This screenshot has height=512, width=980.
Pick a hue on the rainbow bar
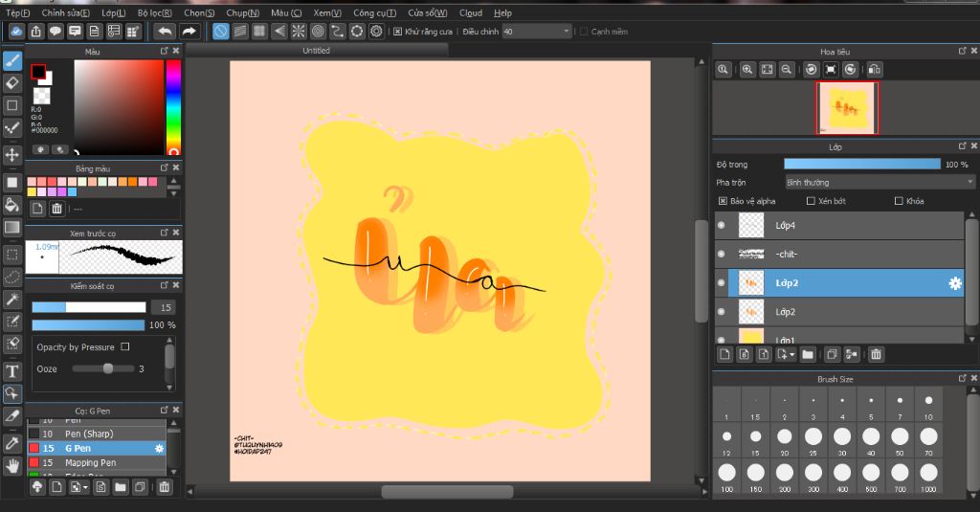pos(173,107)
